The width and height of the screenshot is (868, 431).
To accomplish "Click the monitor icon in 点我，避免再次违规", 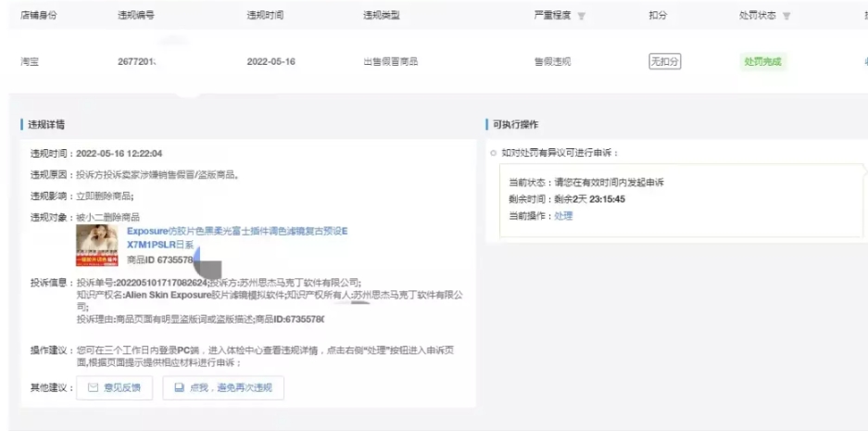I will [180, 387].
